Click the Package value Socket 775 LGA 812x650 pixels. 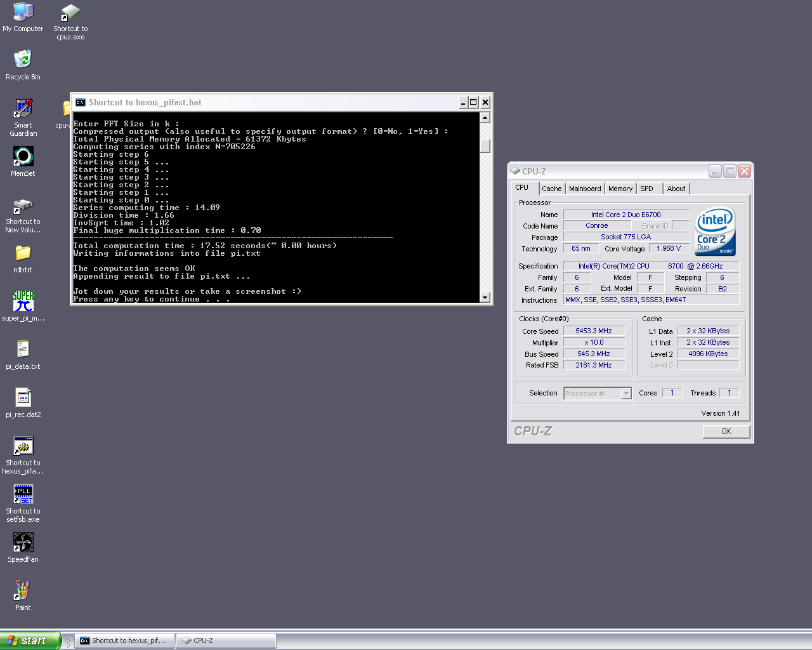pos(626,237)
